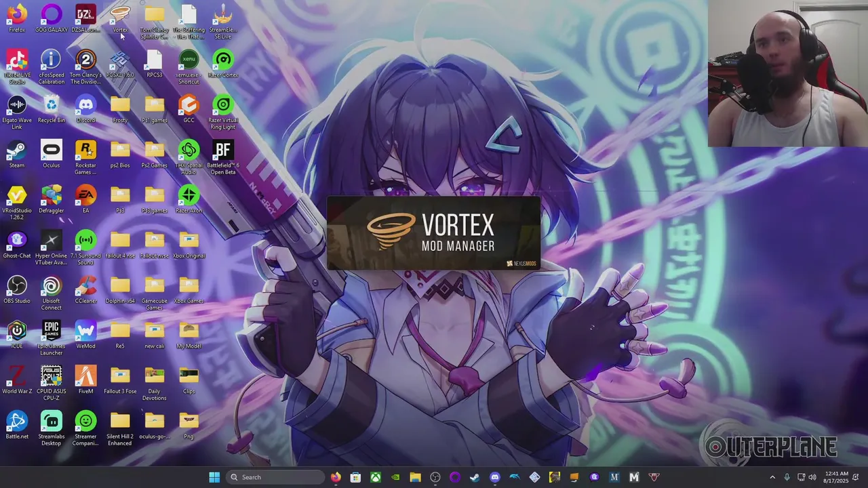
Task: Select the iCUE desktop icon
Action: (x=17, y=335)
